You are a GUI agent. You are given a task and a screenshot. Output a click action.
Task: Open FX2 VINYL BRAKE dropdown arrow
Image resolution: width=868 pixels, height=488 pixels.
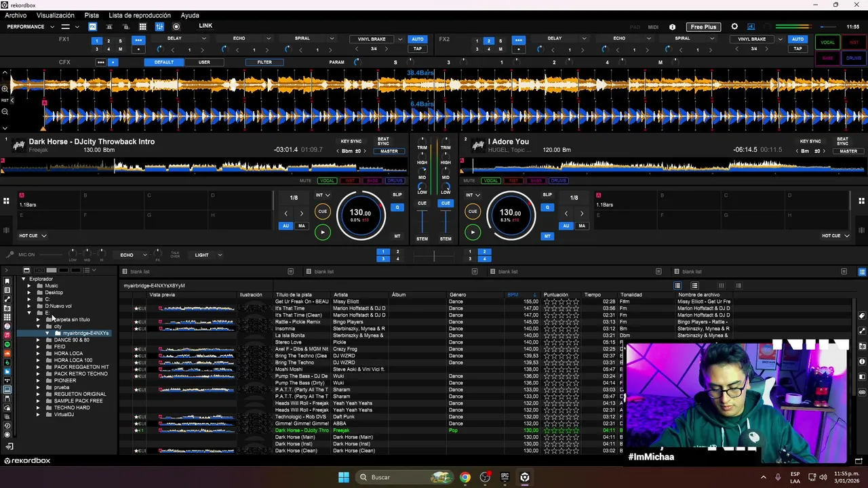[x=780, y=39]
